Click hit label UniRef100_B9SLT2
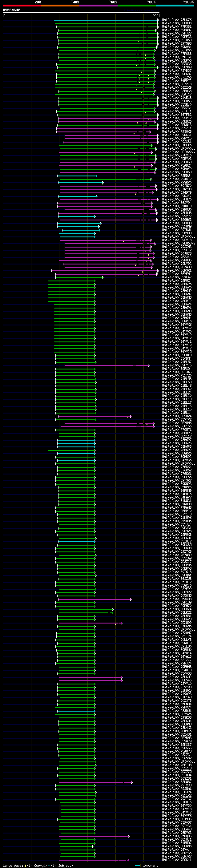 (177, 250)
